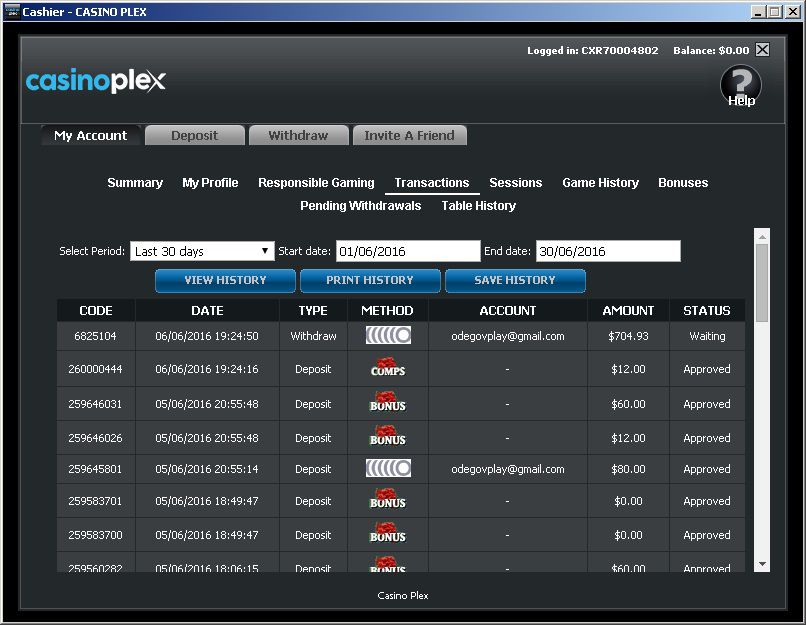
Task: Select transaction code 259583701
Action: (96, 501)
